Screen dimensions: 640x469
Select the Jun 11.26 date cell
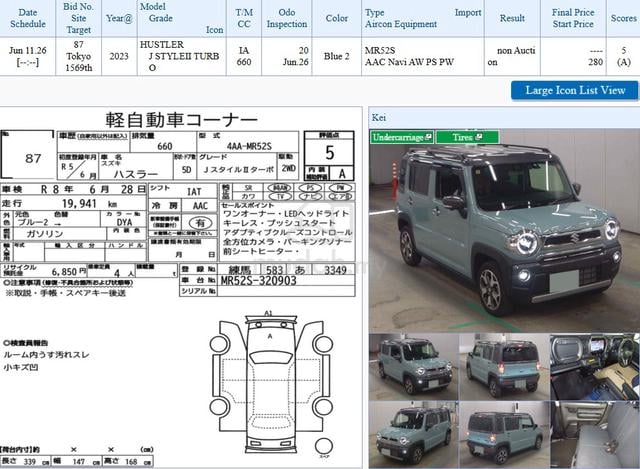point(28,56)
